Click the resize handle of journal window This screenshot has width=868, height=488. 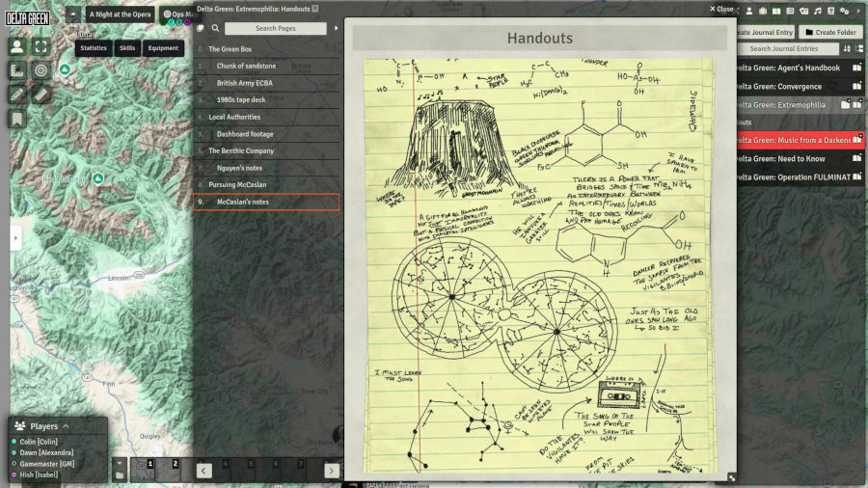tap(731, 477)
